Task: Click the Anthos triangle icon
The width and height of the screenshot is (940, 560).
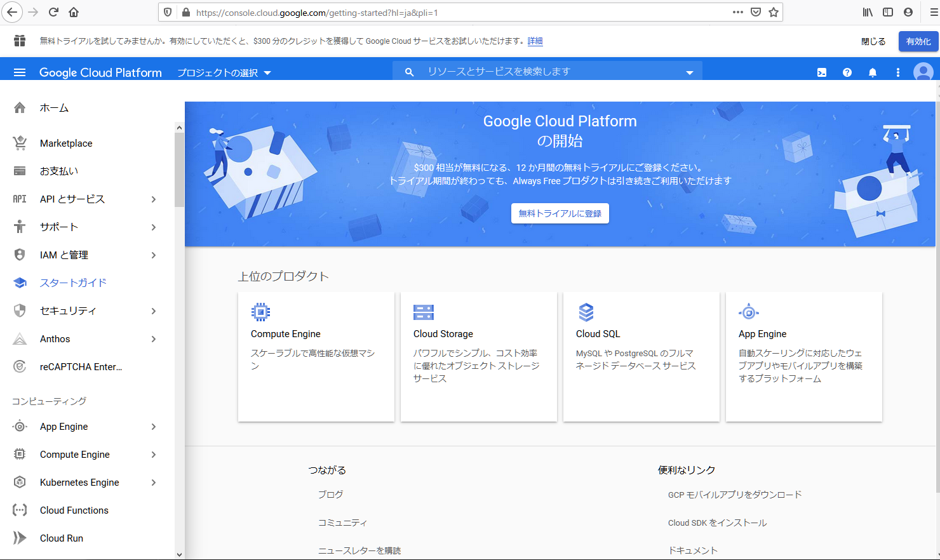Action: pyautogui.click(x=20, y=339)
